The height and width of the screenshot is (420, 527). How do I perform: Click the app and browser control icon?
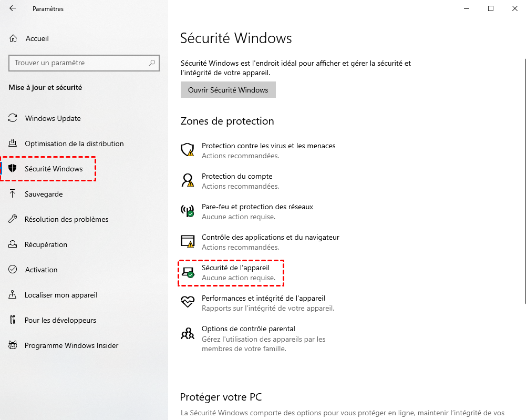[188, 242]
